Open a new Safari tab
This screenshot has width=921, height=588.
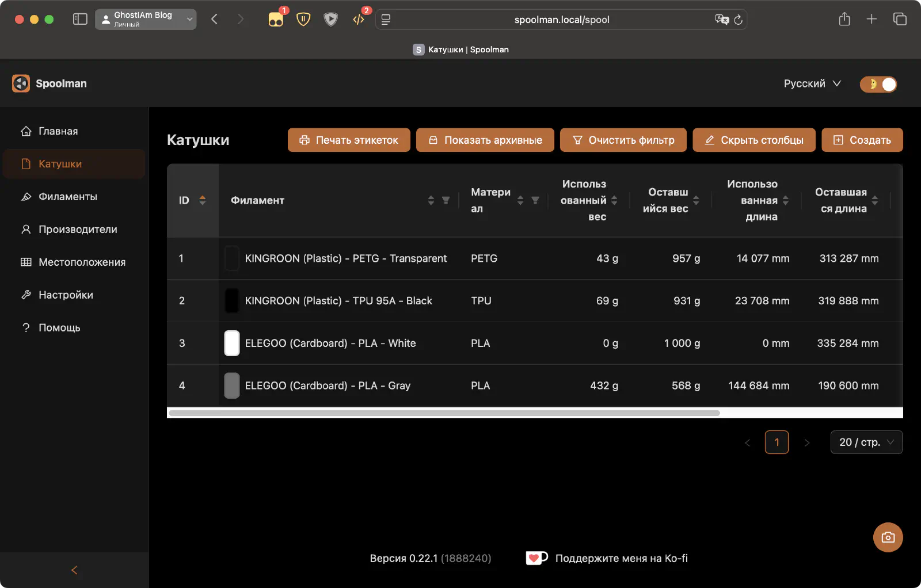pos(871,20)
